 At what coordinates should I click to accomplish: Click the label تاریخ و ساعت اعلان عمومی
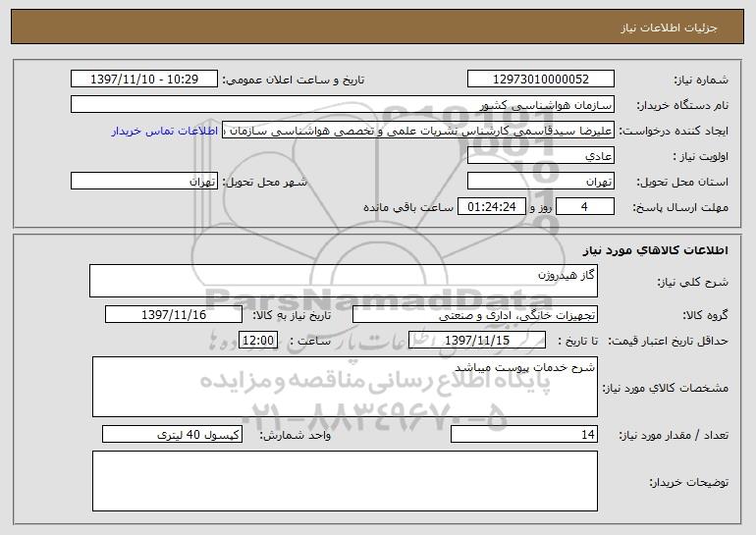click(294, 80)
